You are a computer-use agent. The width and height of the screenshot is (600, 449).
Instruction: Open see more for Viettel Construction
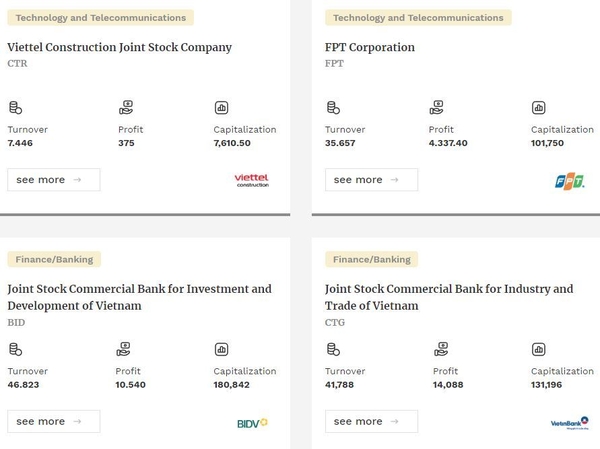coord(54,180)
